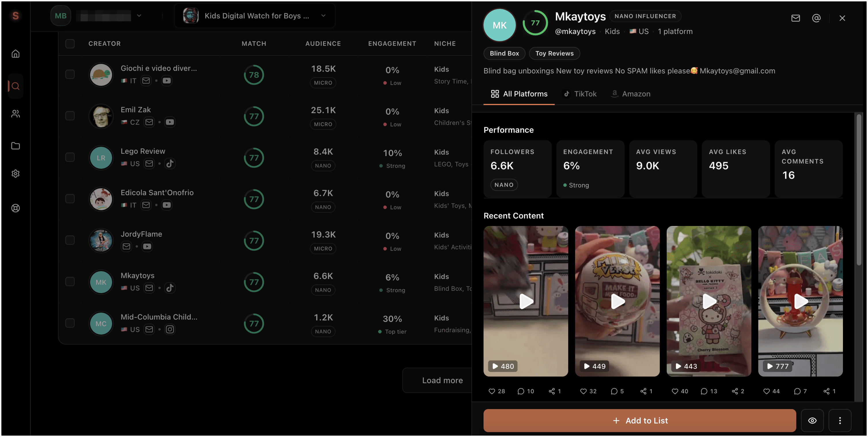
Task: Open Mkaytoys' TikTok profile icon in the creator row
Action: click(x=170, y=288)
